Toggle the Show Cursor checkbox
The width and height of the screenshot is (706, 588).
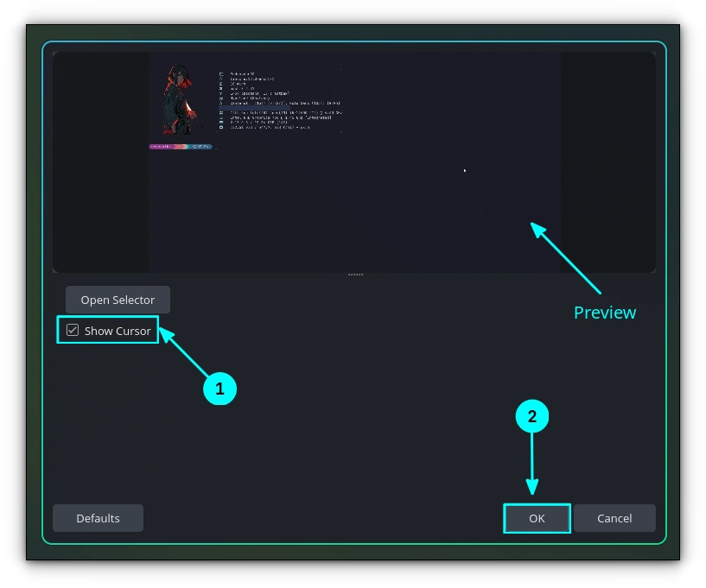click(73, 330)
